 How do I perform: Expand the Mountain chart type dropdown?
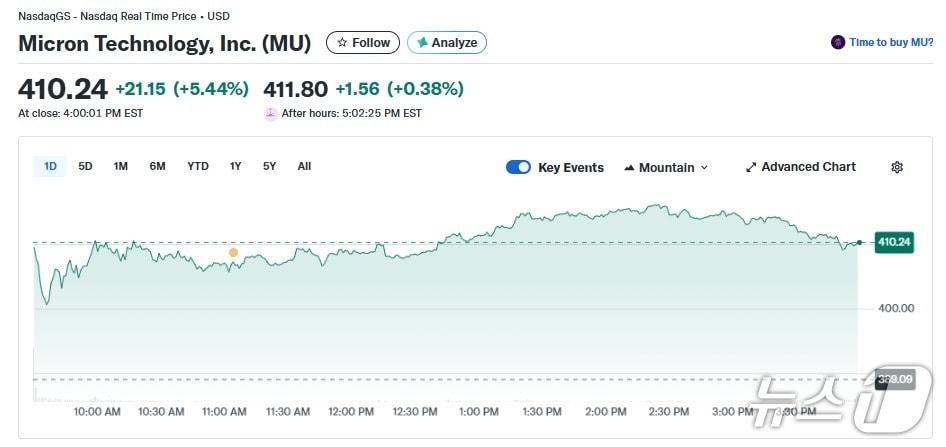[x=704, y=168]
